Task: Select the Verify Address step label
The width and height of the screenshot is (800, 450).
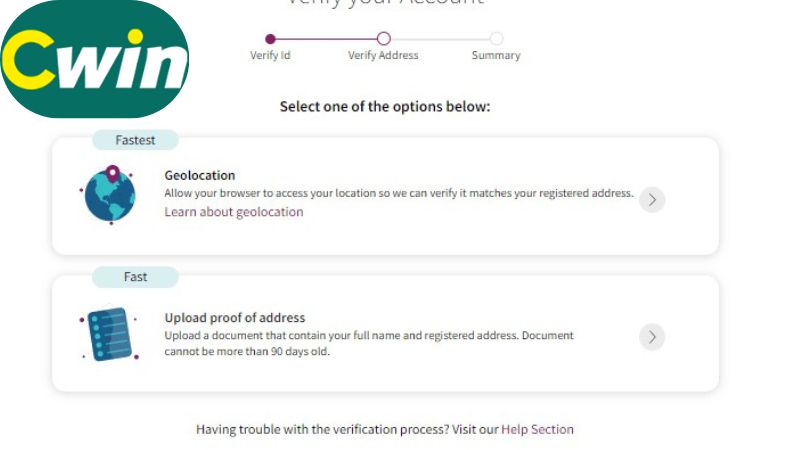Action: [383, 56]
